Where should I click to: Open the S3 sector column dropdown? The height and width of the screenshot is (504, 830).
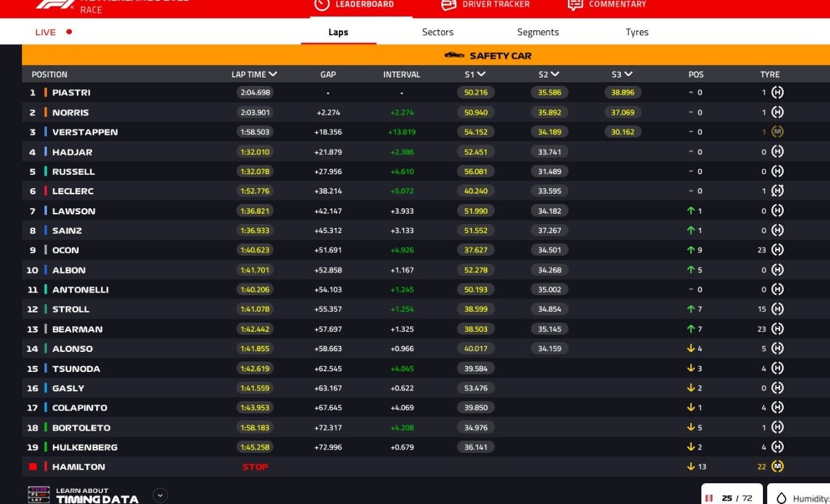628,74
